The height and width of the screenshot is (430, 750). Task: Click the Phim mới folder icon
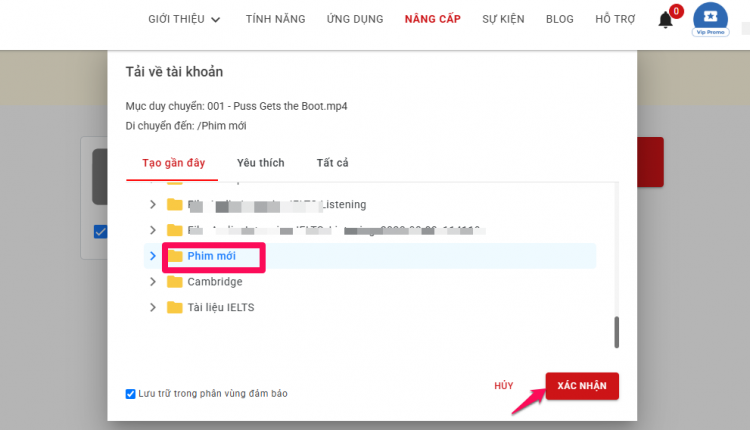(x=175, y=255)
